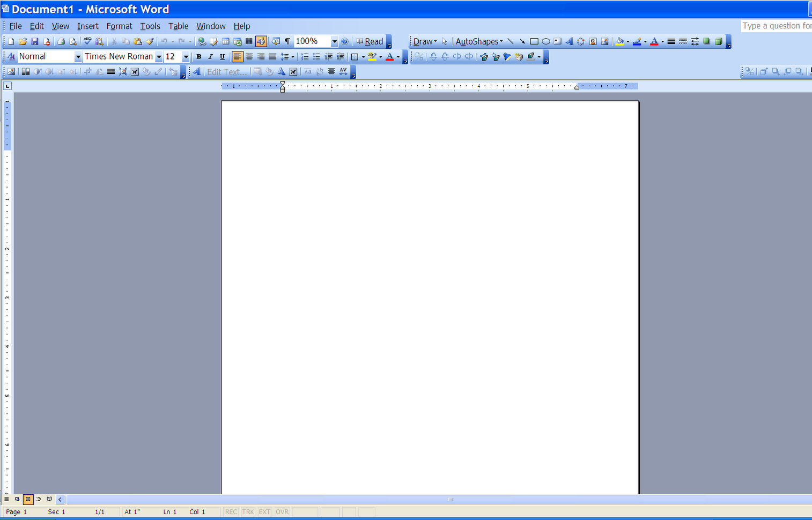
Task: Open the Format menu
Action: (119, 26)
